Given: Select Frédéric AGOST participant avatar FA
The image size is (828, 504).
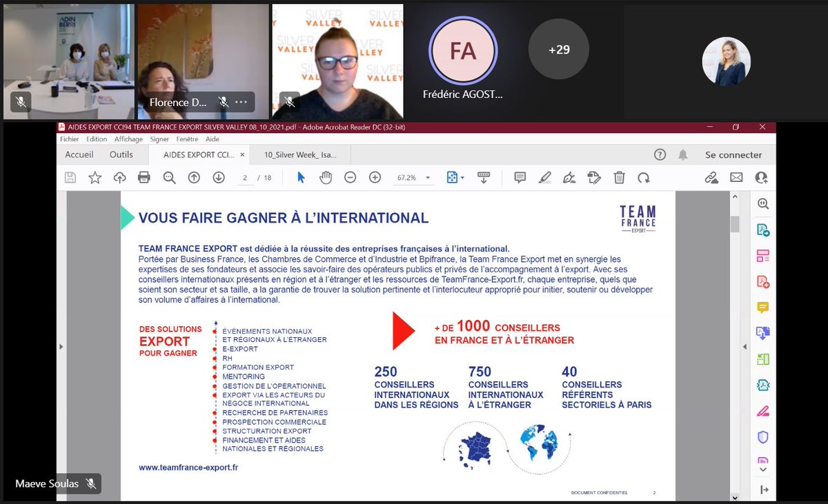Looking at the screenshot, I should click(462, 50).
